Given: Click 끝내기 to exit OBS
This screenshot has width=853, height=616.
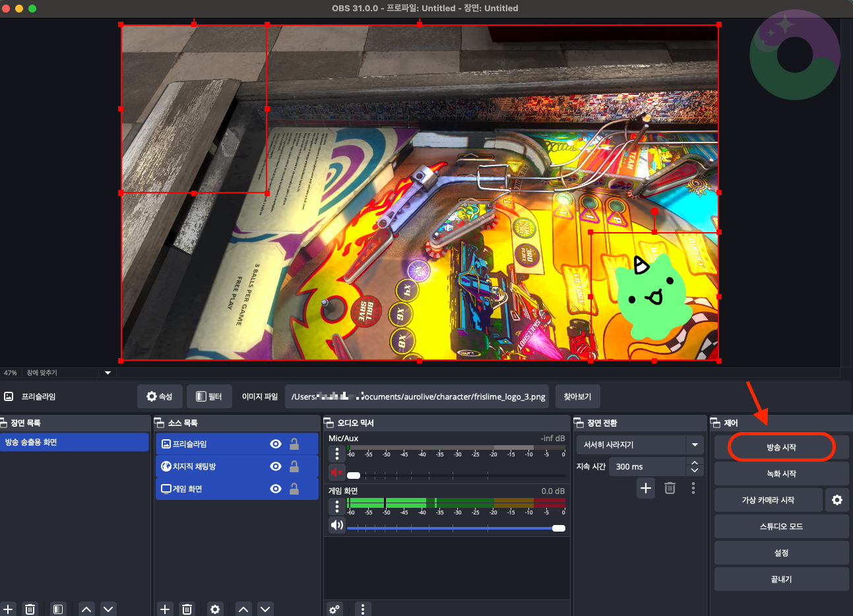Looking at the screenshot, I should pos(781,579).
